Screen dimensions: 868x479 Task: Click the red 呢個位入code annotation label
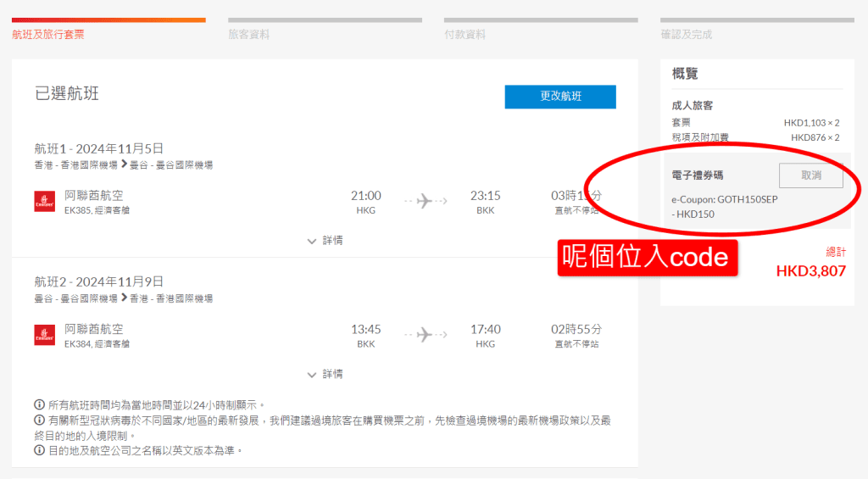[647, 257]
